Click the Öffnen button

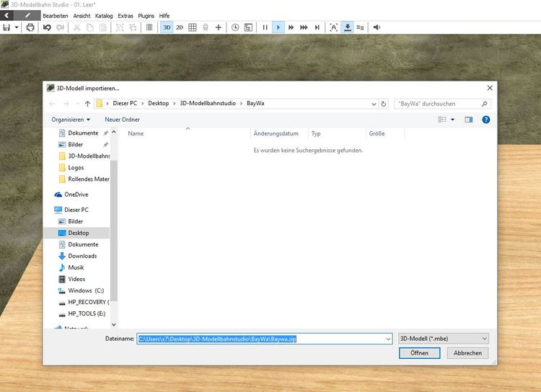(x=420, y=353)
